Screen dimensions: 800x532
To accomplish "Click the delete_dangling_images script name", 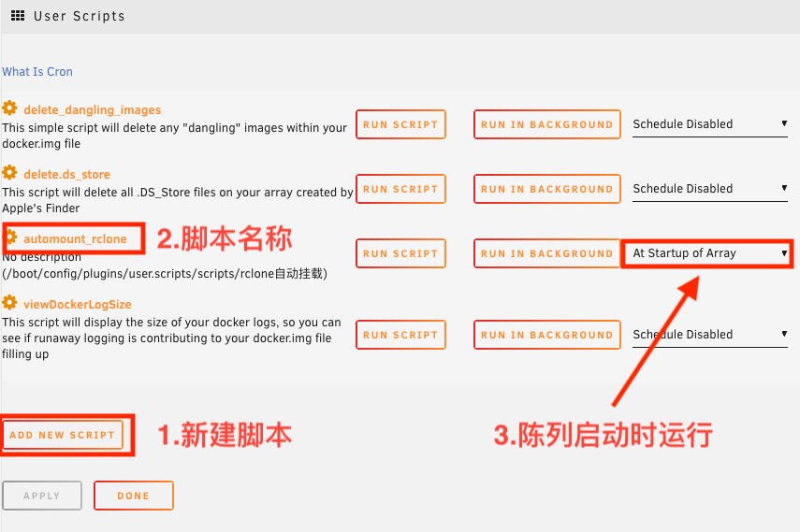I will (93, 110).
